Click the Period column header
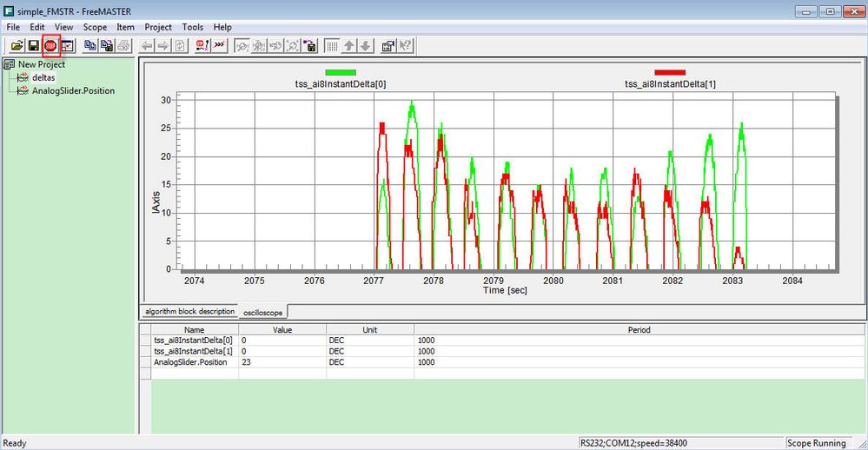 tap(639, 330)
